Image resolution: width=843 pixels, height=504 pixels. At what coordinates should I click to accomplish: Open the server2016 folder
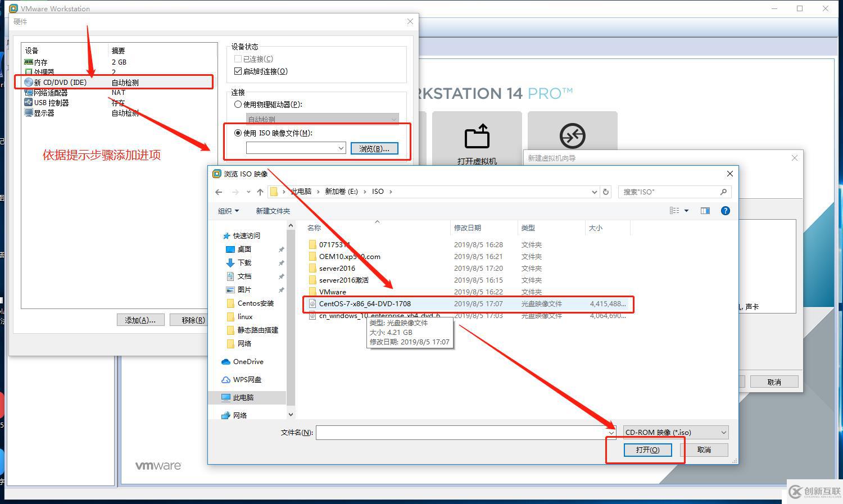[332, 268]
